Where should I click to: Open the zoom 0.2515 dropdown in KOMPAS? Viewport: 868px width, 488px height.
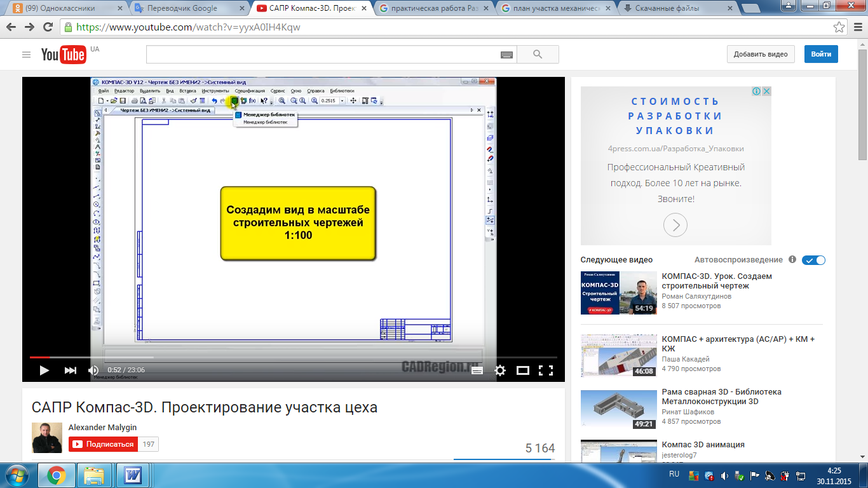click(342, 100)
